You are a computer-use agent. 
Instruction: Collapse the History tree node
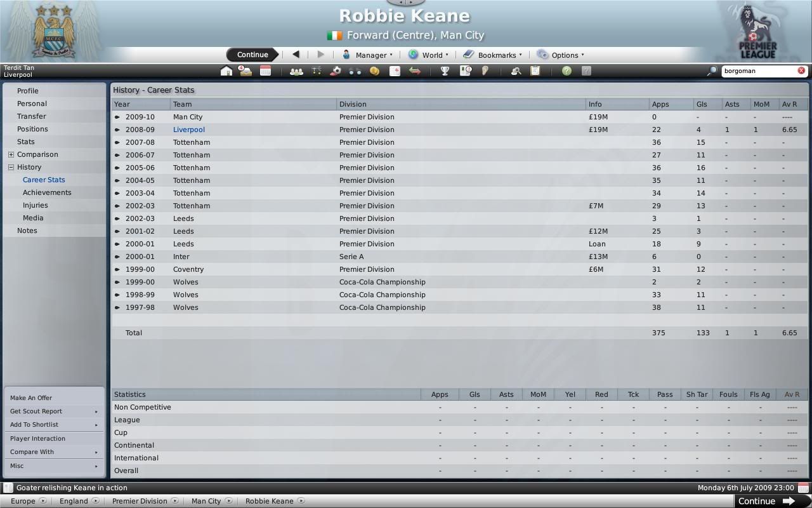click(11, 167)
